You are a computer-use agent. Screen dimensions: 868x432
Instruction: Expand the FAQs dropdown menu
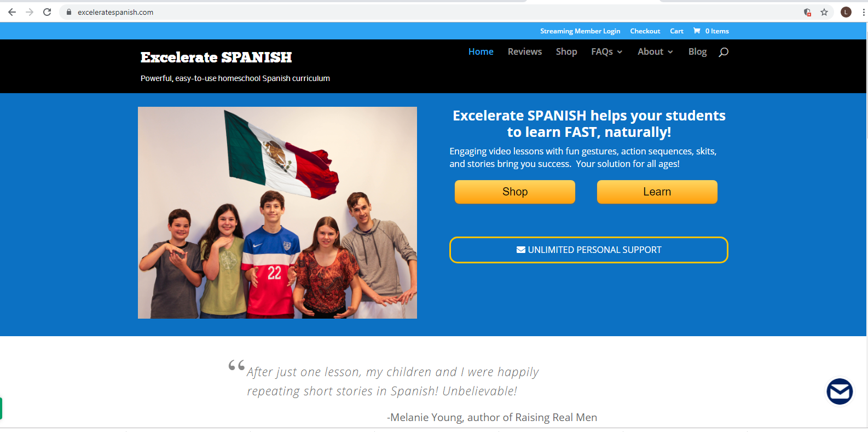point(607,51)
